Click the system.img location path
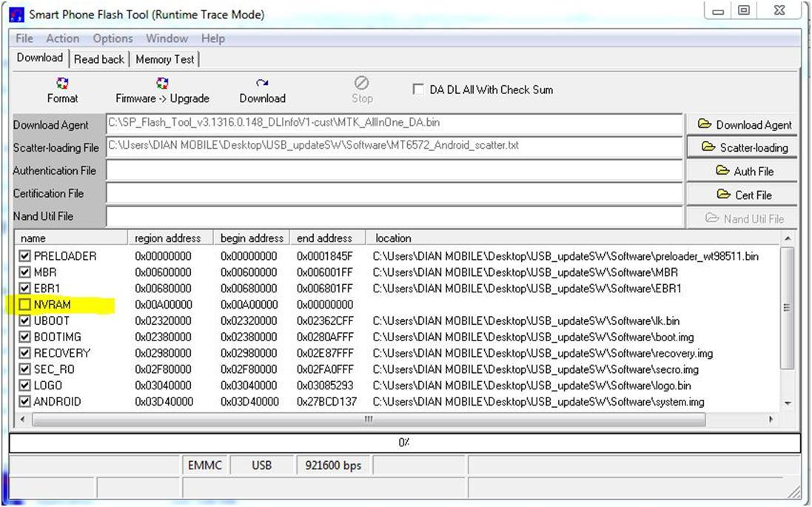Image resolution: width=812 pixels, height=507 pixels. coord(539,401)
